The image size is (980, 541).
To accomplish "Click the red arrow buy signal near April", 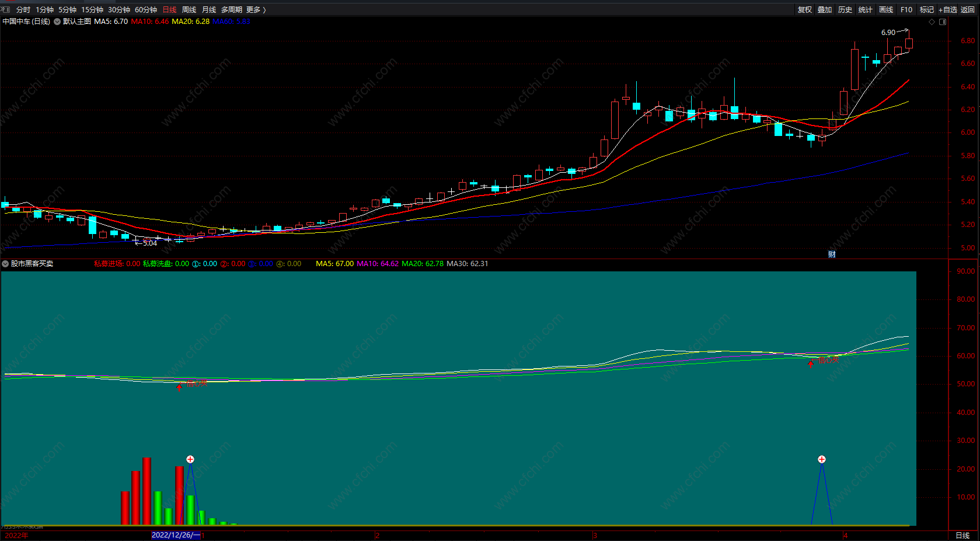I will [x=810, y=364].
